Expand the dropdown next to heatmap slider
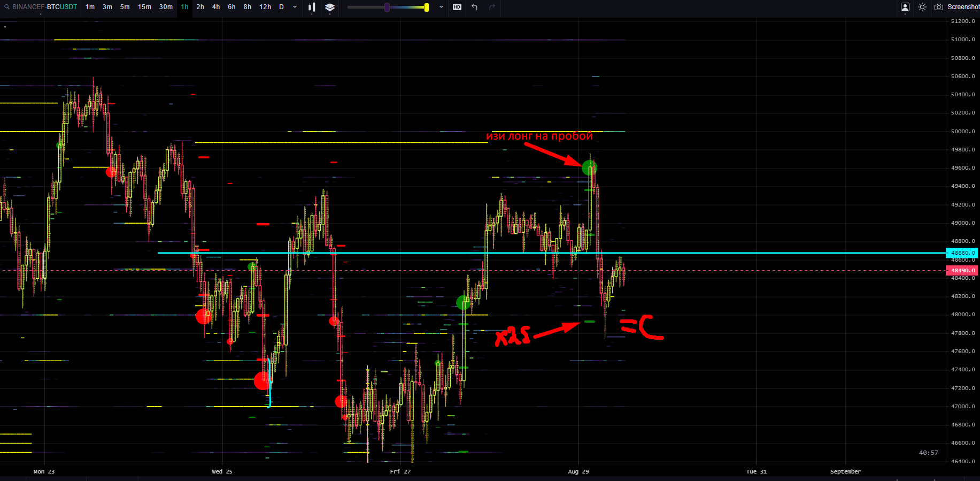The width and height of the screenshot is (980, 481). [x=441, y=7]
